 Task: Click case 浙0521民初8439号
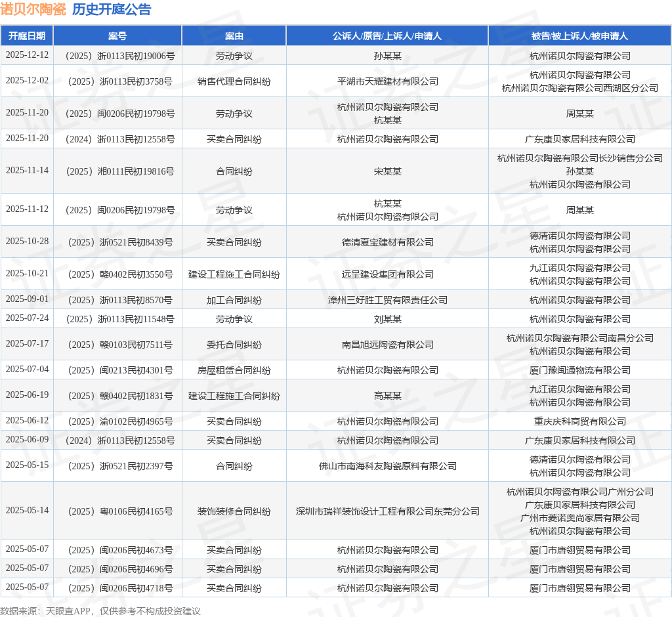click(x=120, y=242)
